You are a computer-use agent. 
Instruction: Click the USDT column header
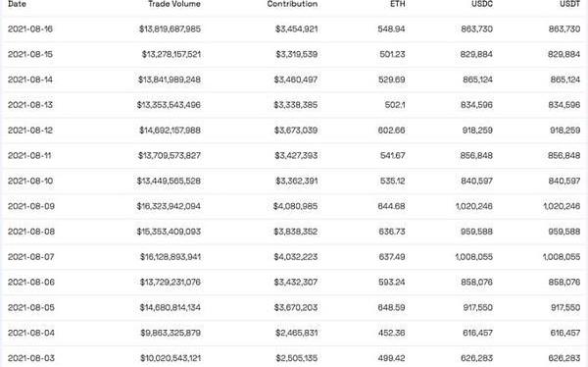click(x=569, y=4)
